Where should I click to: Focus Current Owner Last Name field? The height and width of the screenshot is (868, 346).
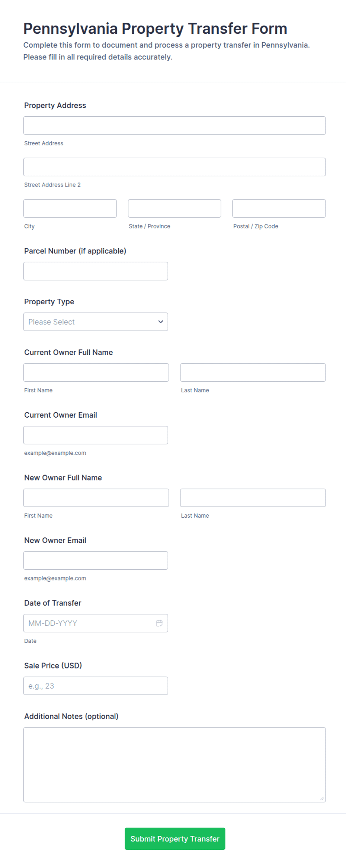[x=253, y=372]
